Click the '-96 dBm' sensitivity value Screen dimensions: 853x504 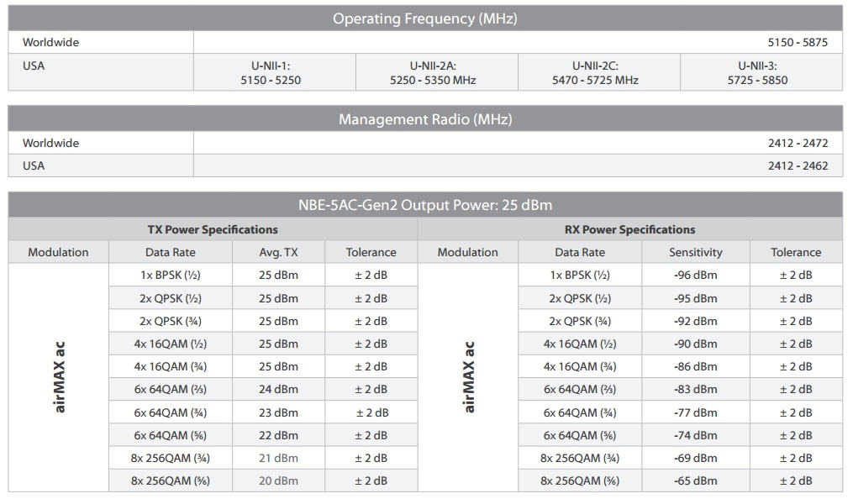pyautogui.click(x=696, y=276)
